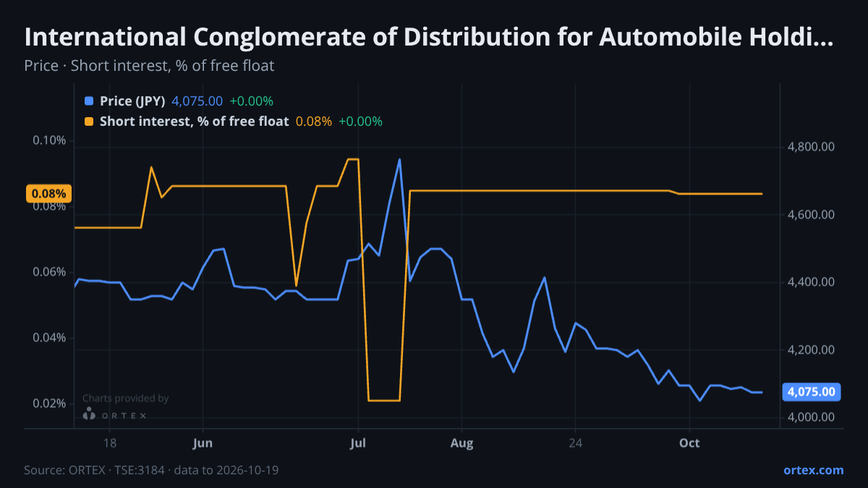
Task: Click the Jul x-axis label
Action: [x=358, y=443]
